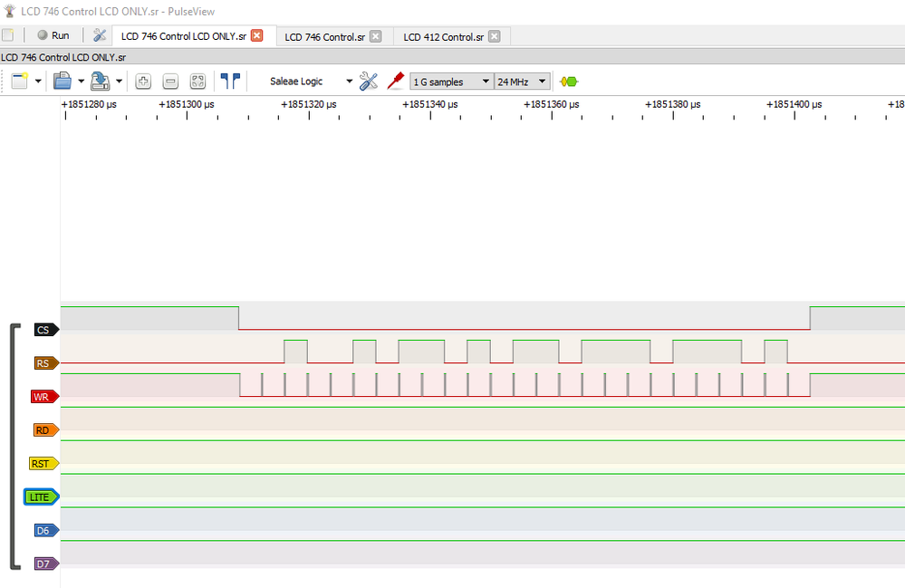Switch to LCD 746 Control.sr tab
905x588 pixels.
pos(324,37)
